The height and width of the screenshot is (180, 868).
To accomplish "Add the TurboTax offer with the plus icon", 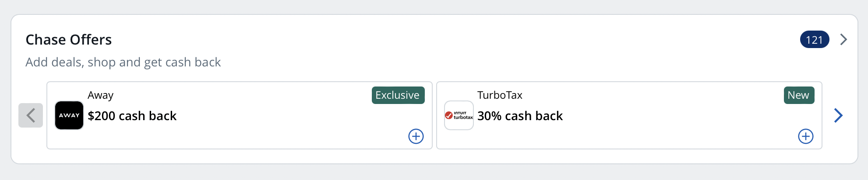I will coord(805,136).
